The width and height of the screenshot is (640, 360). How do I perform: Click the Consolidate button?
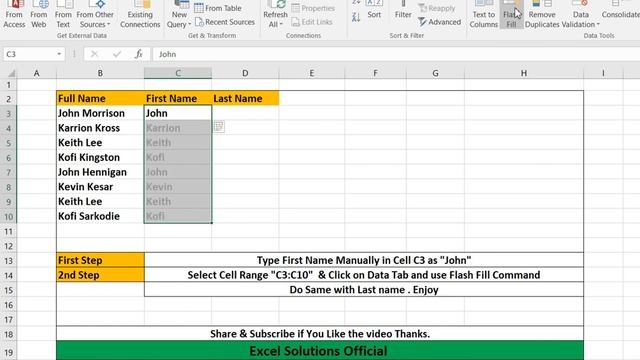click(x=621, y=10)
